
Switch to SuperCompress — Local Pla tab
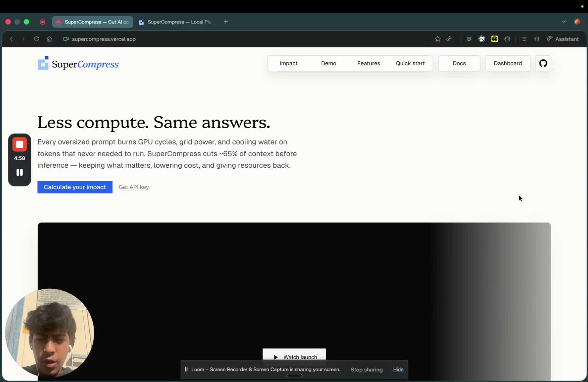[176, 22]
